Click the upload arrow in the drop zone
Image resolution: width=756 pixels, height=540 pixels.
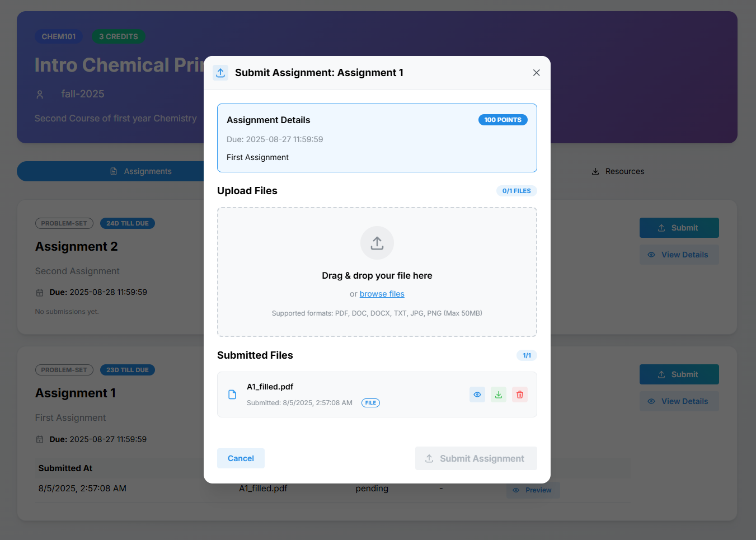tap(377, 243)
